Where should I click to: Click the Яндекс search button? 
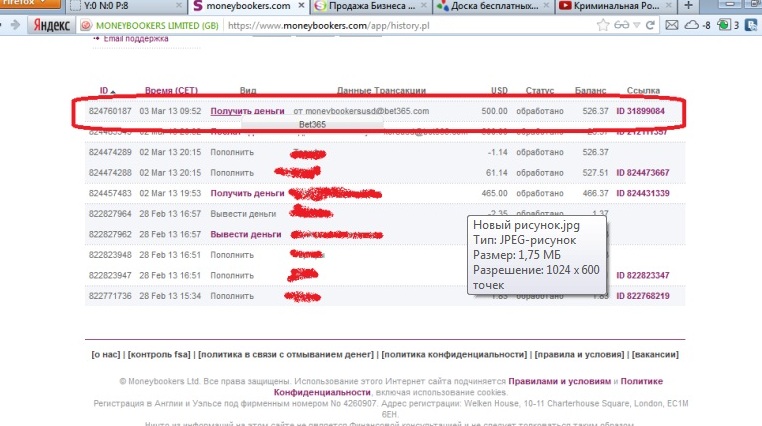click(x=51, y=25)
